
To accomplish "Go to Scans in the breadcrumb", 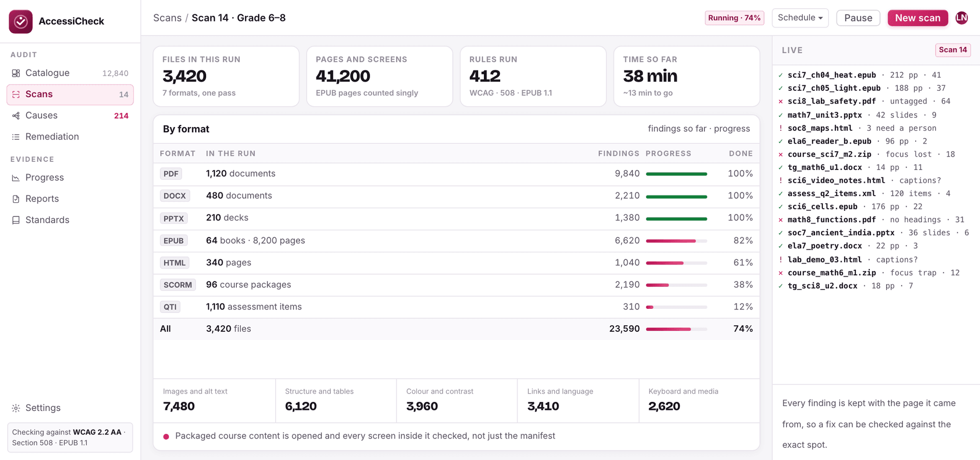I will tap(167, 18).
